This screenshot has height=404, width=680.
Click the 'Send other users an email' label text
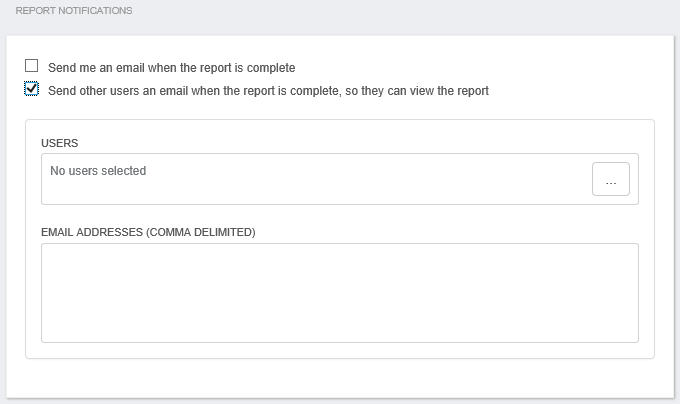(x=268, y=91)
